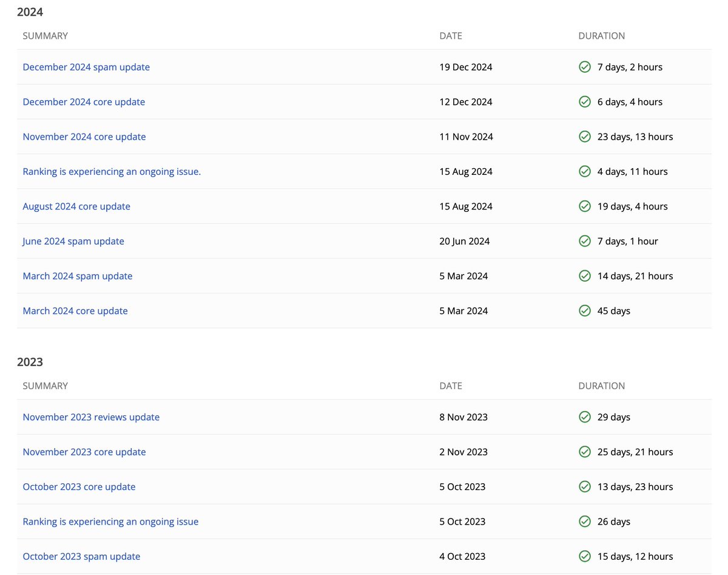Click the 2023 section heading
728x575 pixels.
coord(30,362)
